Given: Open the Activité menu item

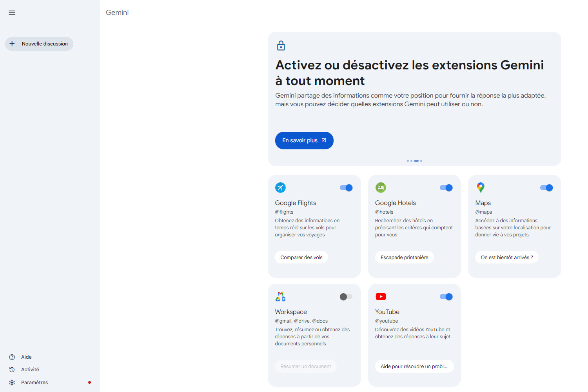Looking at the screenshot, I should coord(30,370).
